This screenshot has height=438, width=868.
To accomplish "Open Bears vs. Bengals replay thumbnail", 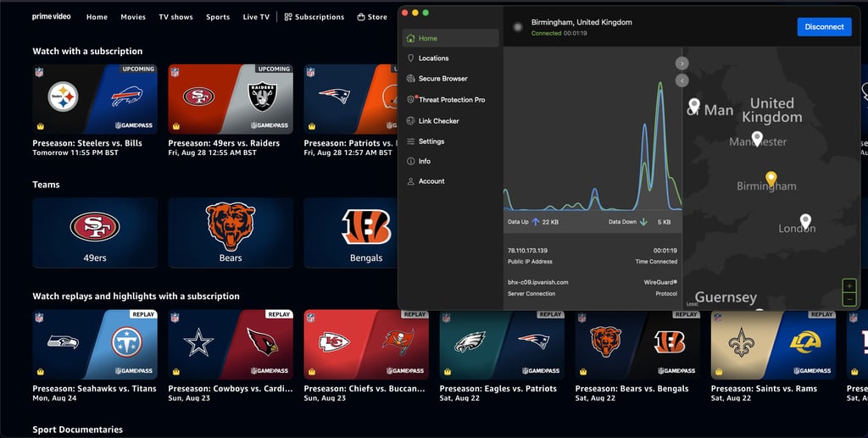I will coord(637,345).
